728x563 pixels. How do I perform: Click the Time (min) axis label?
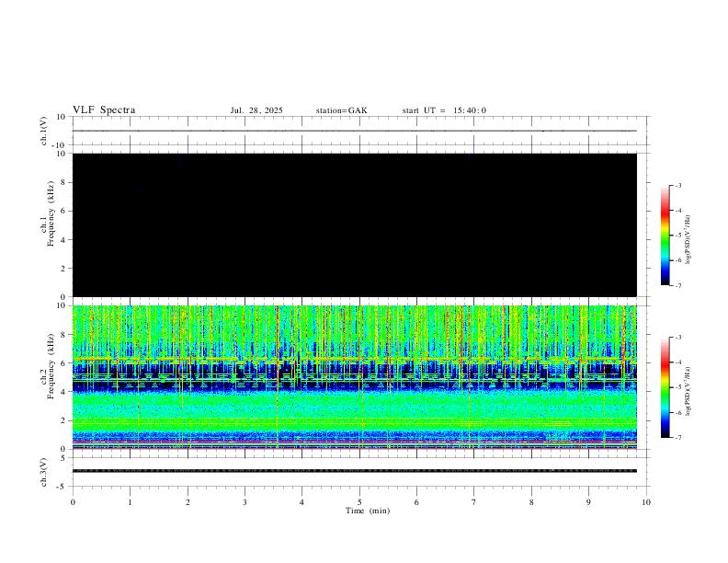(x=368, y=511)
